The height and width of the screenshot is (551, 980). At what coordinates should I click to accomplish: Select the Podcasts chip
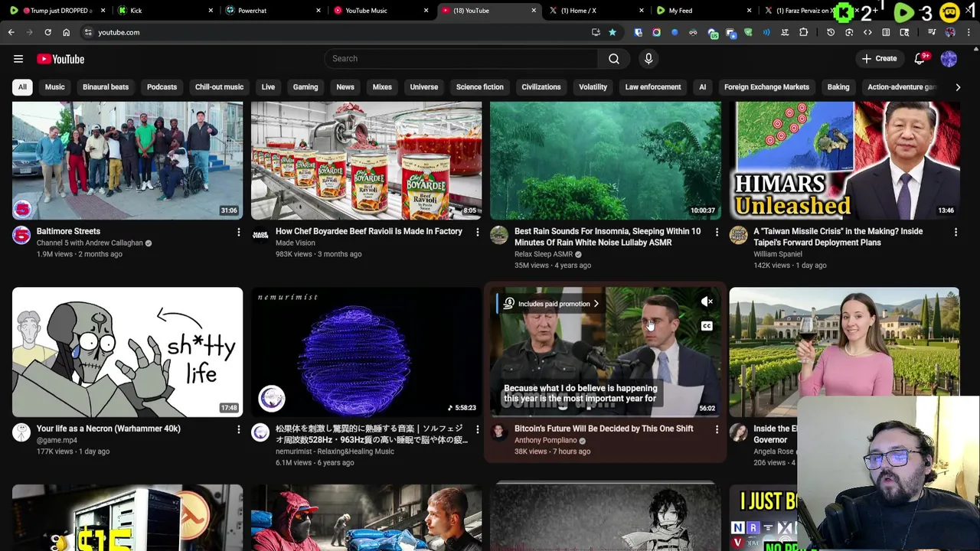(162, 87)
